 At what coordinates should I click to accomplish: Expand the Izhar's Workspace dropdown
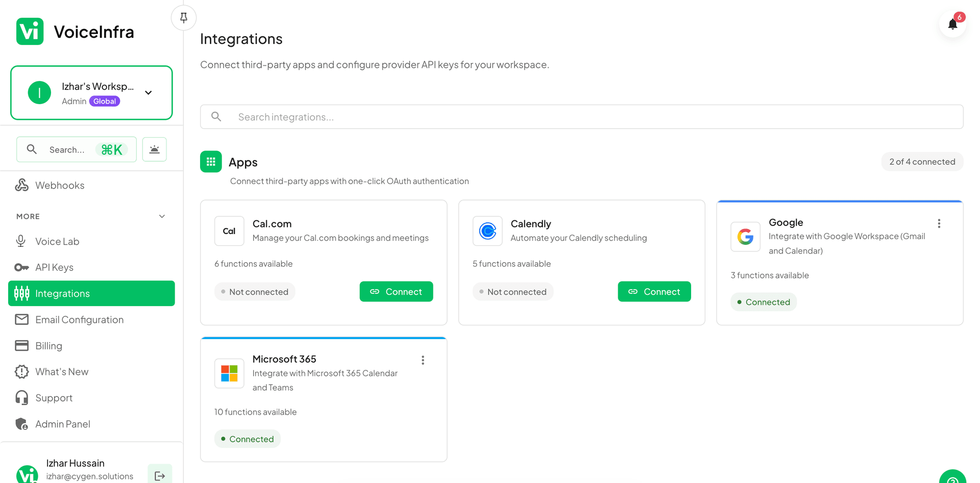149,93
